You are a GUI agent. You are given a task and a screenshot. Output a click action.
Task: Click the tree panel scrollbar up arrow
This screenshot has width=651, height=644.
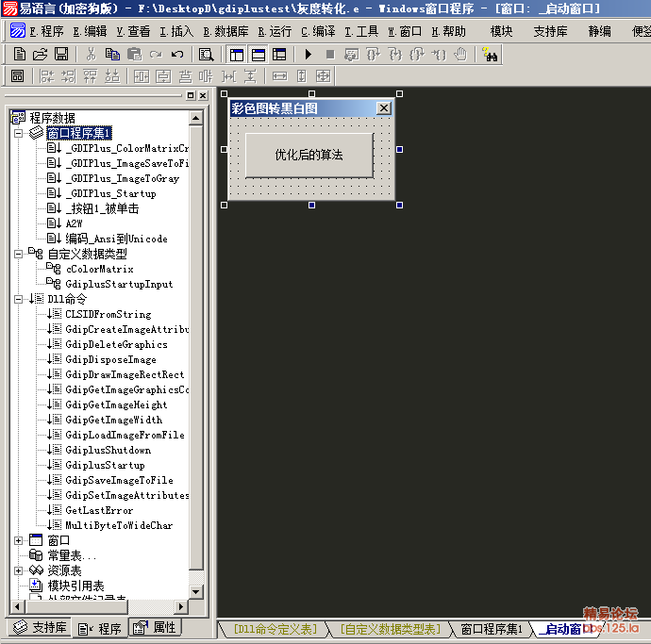click(x=196, y=118)
